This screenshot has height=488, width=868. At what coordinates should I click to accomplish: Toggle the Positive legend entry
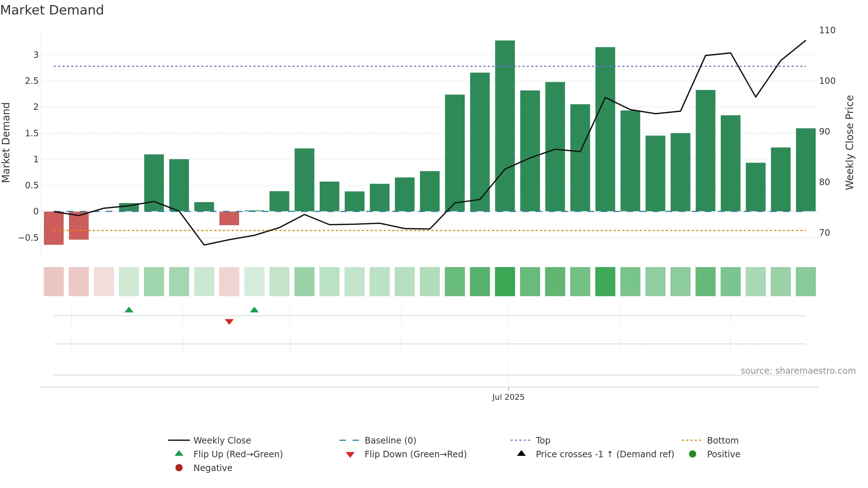(x=714, y=454)
